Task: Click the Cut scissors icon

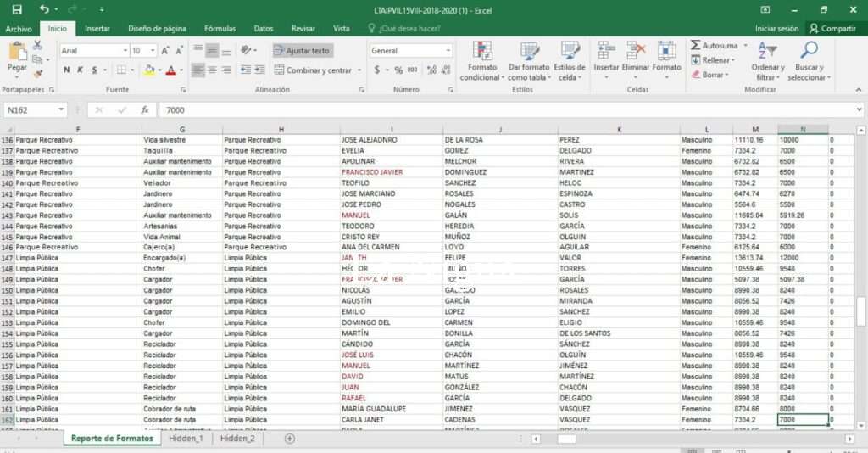Action: [37, 46]
